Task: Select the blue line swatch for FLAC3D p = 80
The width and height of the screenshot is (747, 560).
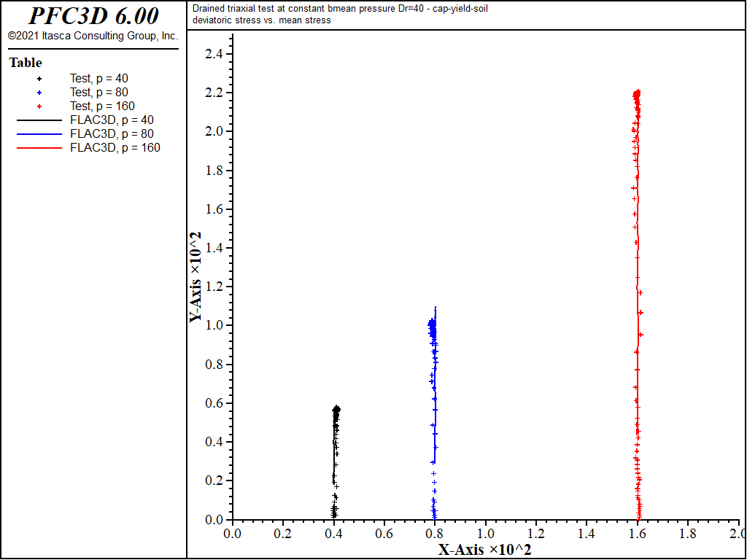Action: (x=39, y=134)
